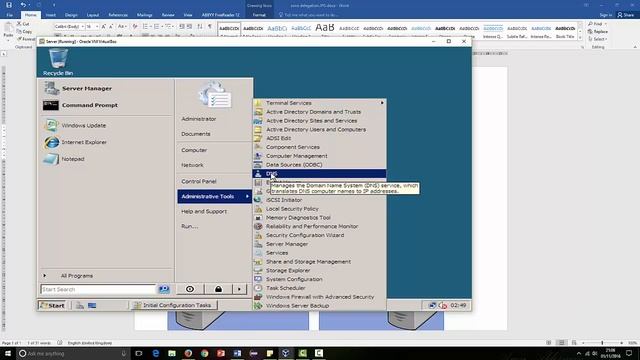Click Internet Explorer icon in Start menu
This screenshot has height=360, width=640.
[51, 142]
